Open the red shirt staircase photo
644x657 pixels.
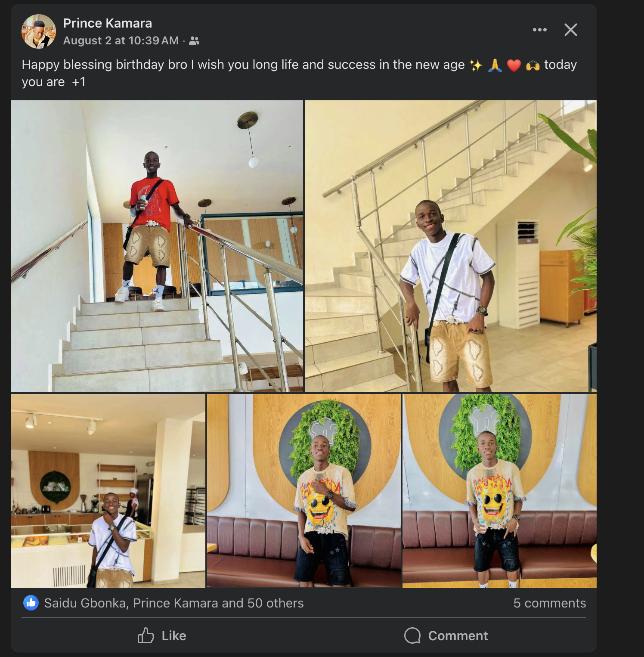[157, 246]
